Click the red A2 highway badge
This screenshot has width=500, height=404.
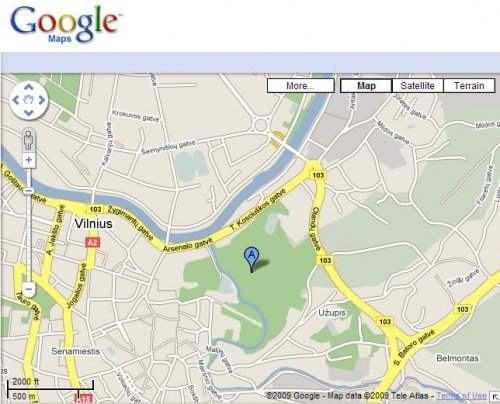(92, 242)
